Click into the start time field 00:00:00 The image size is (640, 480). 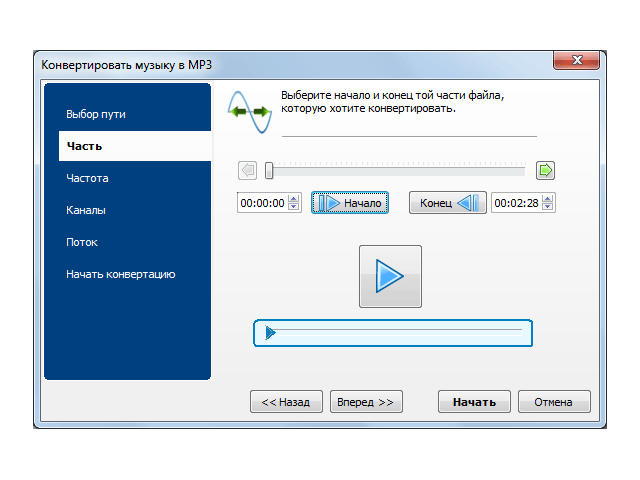[262, 203]
